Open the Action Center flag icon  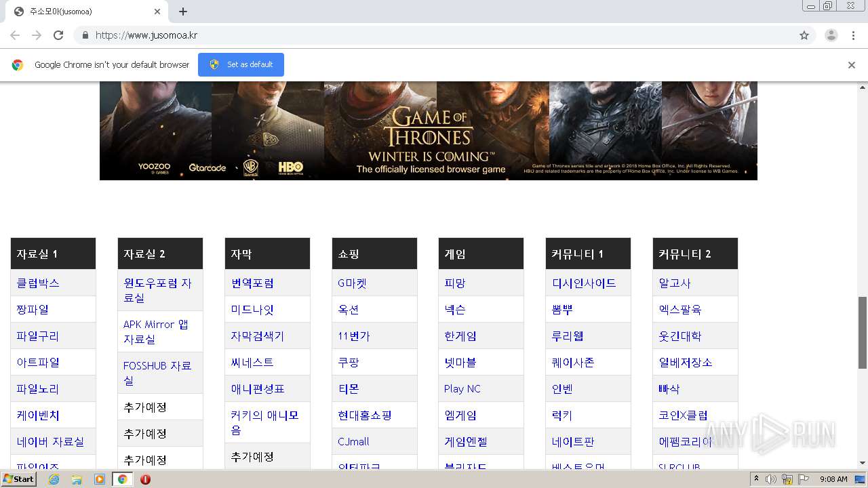point(804,479)
